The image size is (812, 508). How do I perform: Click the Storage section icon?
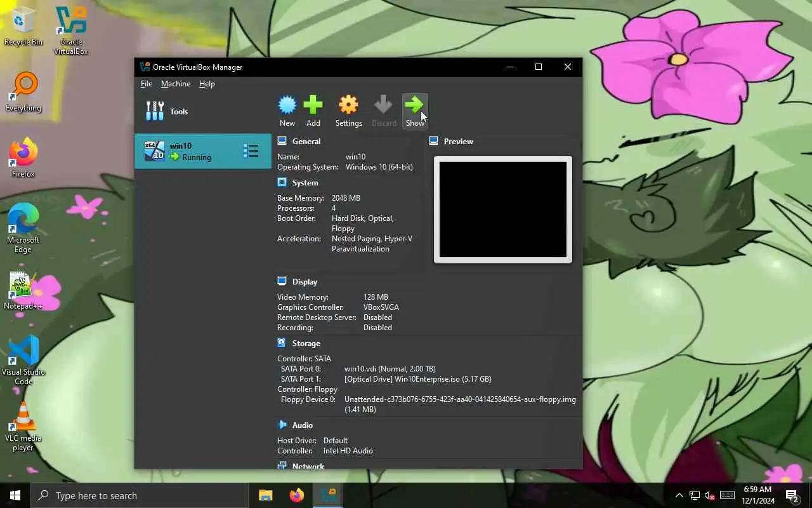pyautogui.click(x=282, y=343)
